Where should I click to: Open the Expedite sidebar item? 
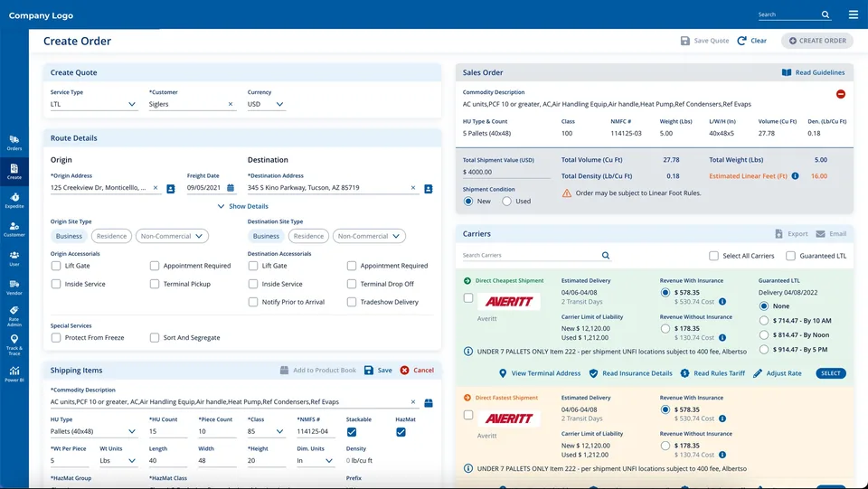14,201
